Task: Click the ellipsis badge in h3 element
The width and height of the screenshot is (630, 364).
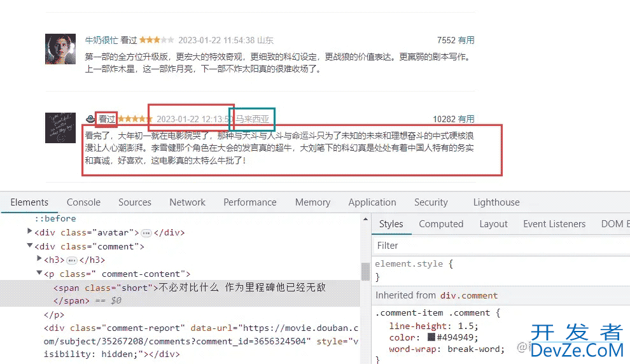Action: (72, 260)
